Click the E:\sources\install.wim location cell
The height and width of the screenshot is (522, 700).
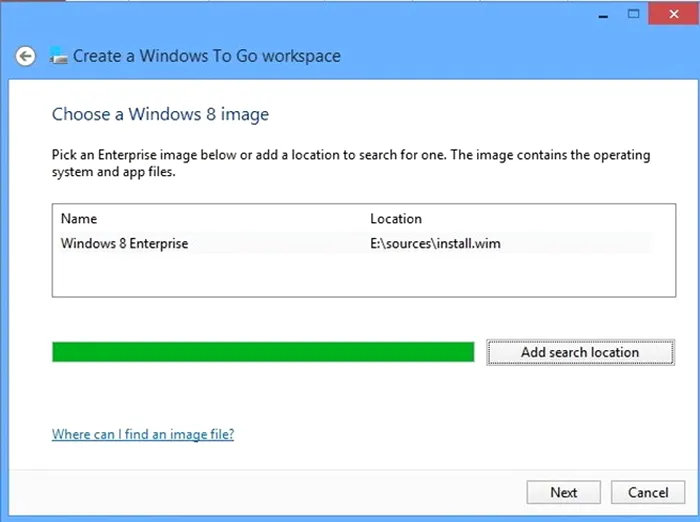pos(435,243)
